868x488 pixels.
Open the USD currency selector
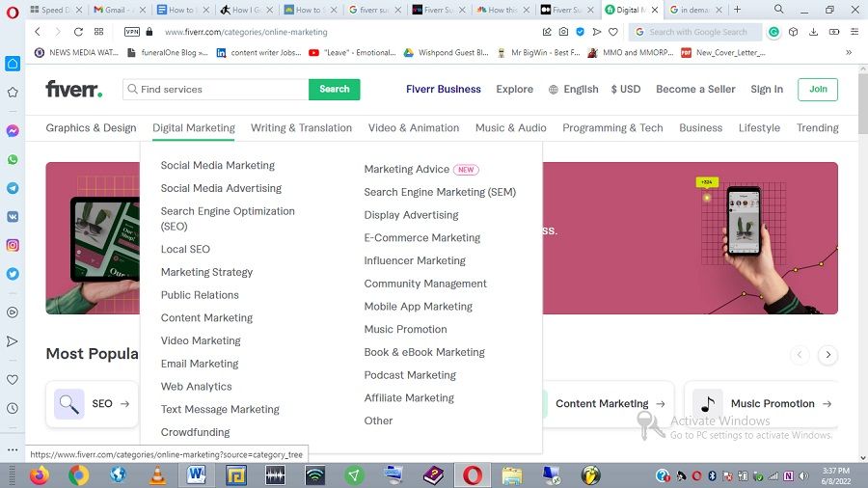[626, 89]
